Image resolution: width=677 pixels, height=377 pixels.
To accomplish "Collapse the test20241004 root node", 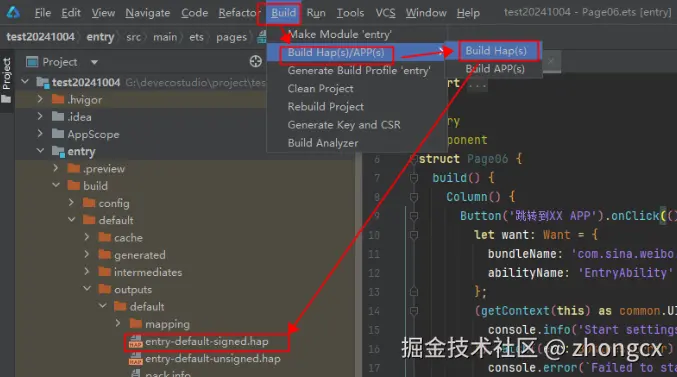I will pyautogui.click(x=25, y=81).
